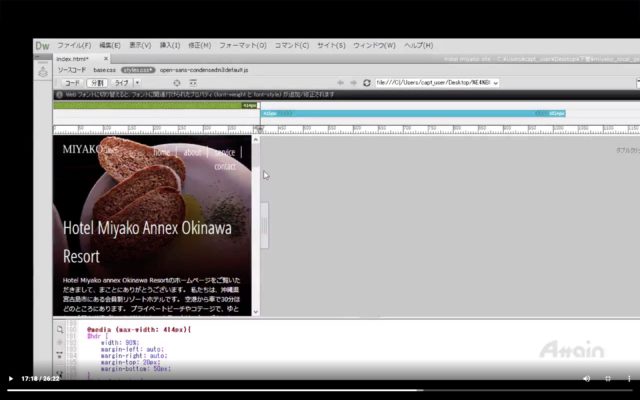Switch to コード view
Viewport: 640px width, 400px height.
tap(72, 83)
